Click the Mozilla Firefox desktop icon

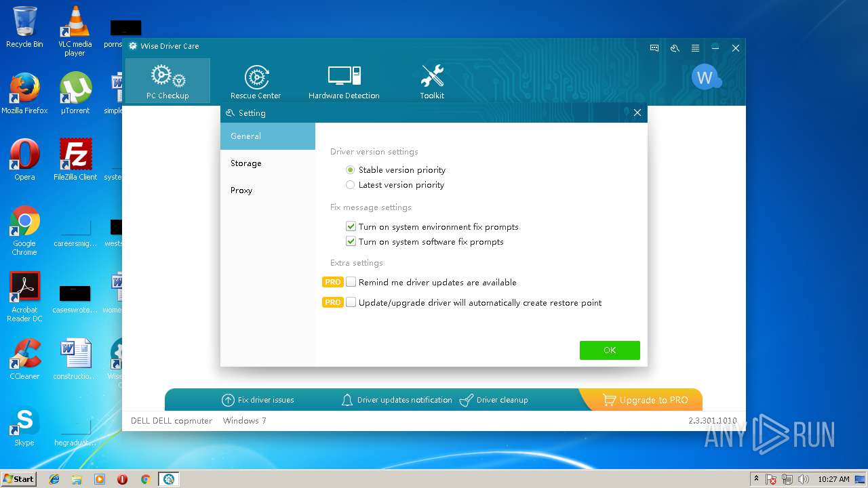tap(24, 94)
